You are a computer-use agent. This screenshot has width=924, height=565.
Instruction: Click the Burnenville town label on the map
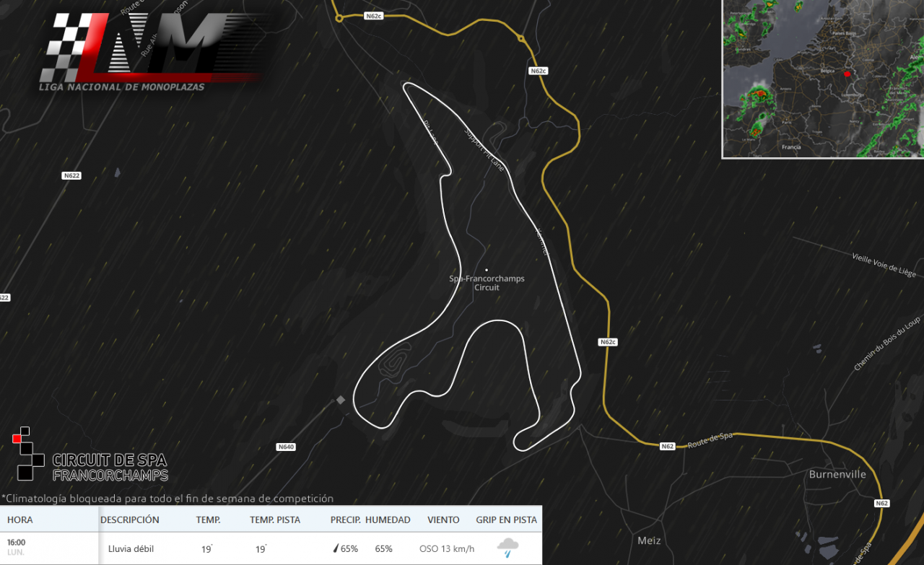coord(837,474)
